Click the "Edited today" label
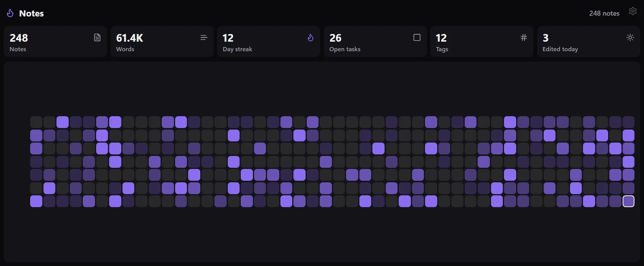The height and width of the screenshot is (266, 644). tap(560, 49)
